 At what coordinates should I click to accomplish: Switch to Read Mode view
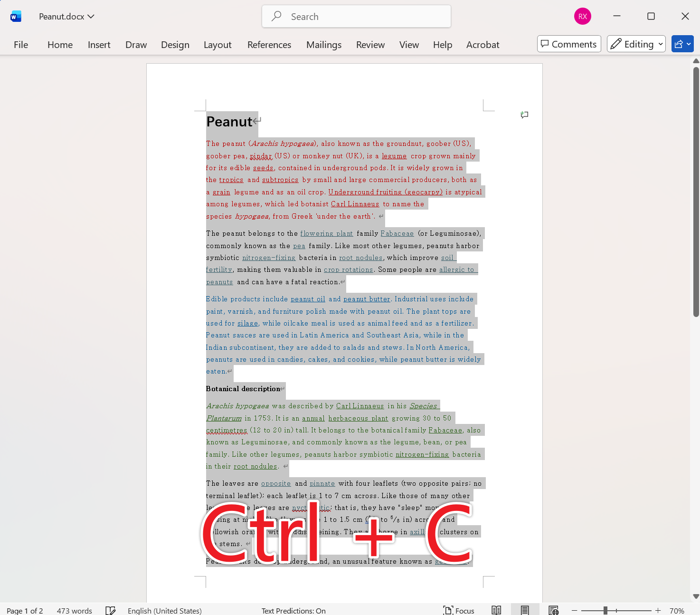point(496,610)
